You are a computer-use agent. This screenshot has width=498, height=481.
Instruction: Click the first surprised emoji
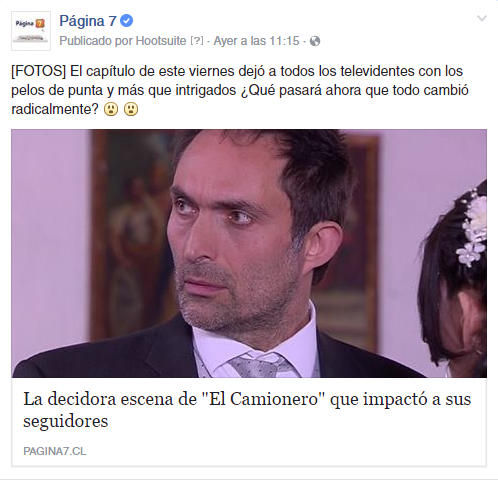111,109
